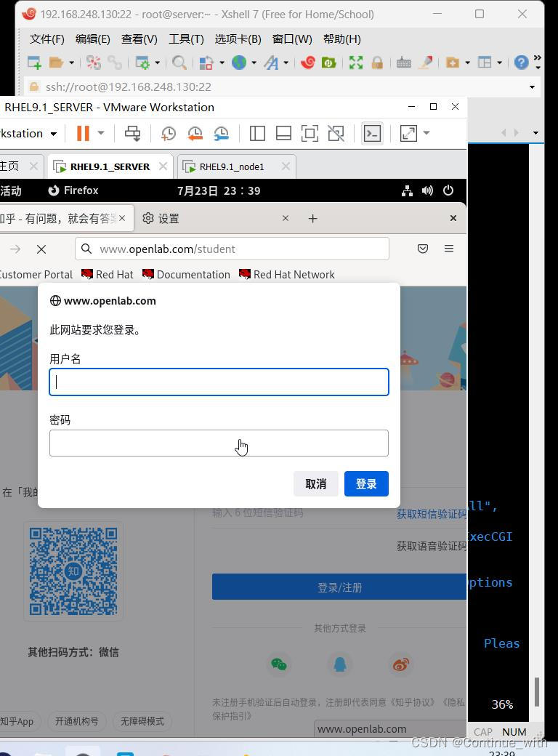Click the open folder icon in Xshell toolbar

(x=57, y=63)
